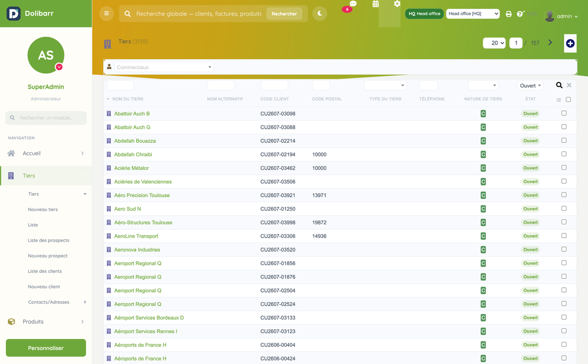Go to next page arrow
Viewport: 588px width, 364px height.
550,43
